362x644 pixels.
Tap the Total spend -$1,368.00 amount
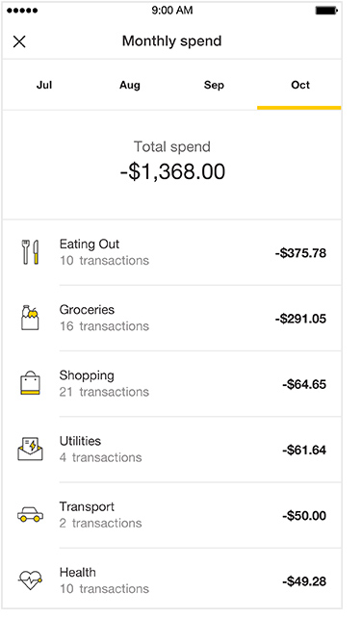[x=172, y=171]
